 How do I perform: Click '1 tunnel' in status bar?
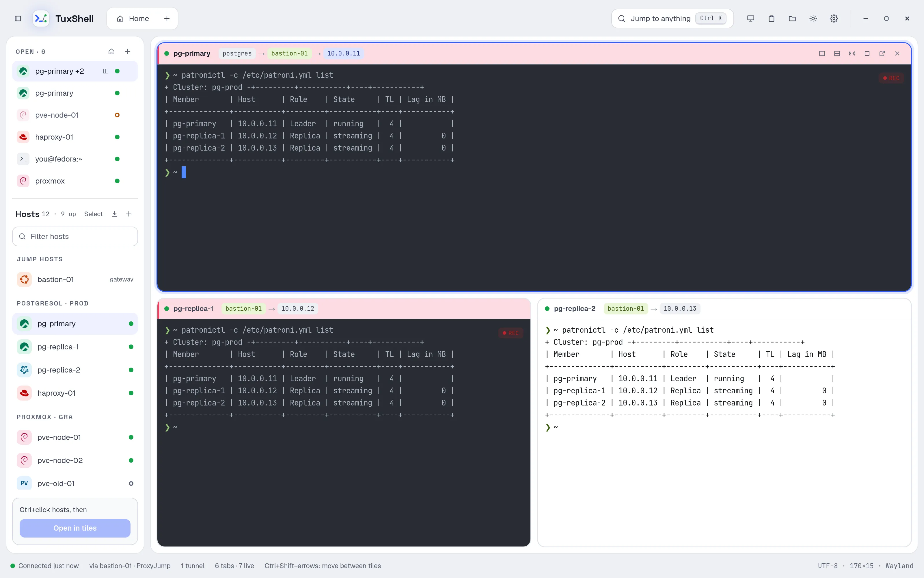(x=193, y=566)
